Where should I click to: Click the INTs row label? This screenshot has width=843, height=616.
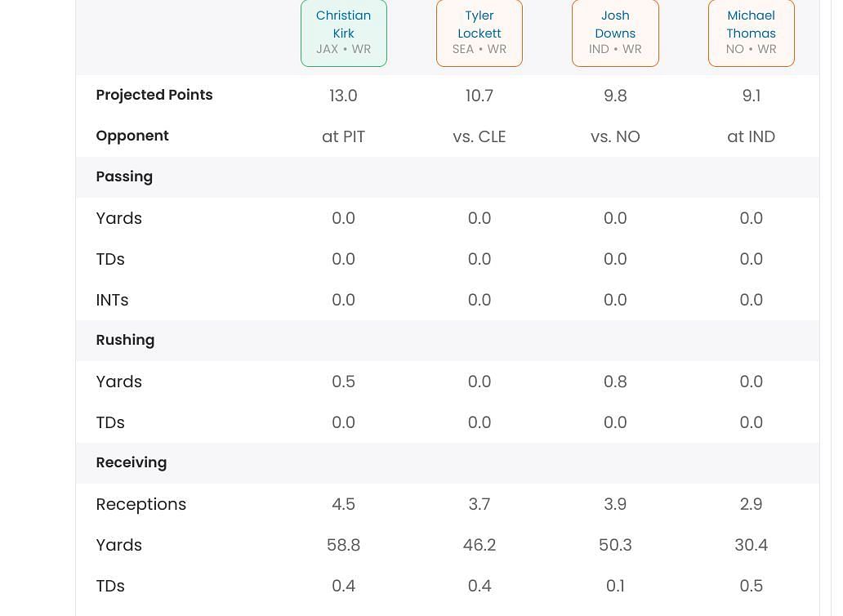pos(112,300)
